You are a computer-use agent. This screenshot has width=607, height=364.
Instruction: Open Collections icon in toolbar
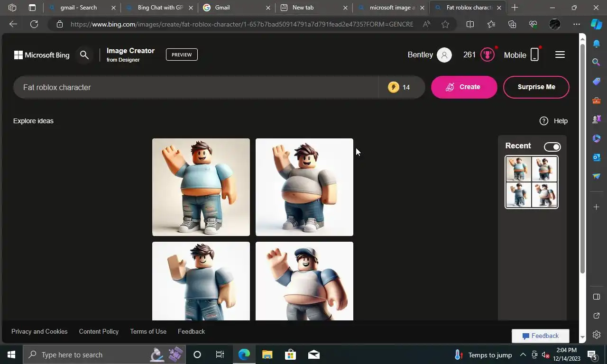click(512, 24)
